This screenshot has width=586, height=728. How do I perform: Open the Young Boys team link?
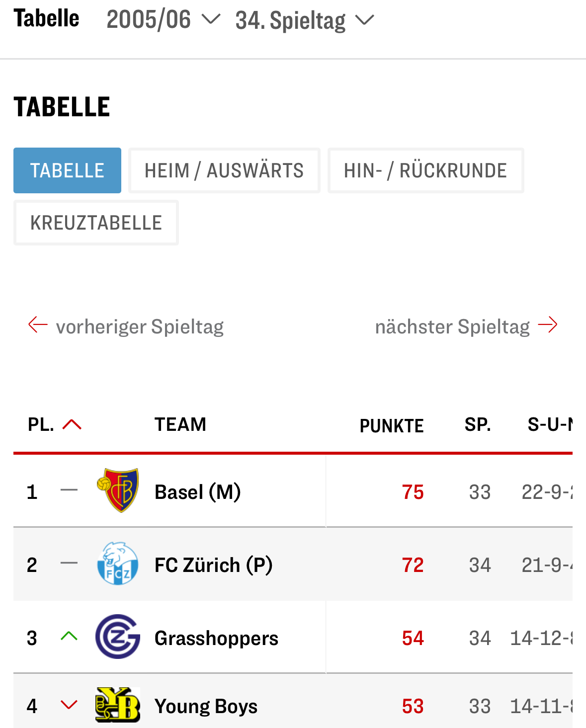206,706
